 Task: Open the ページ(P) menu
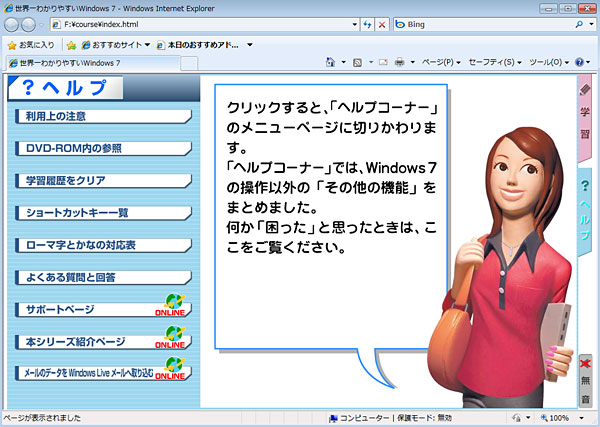[x=441, y=62]
